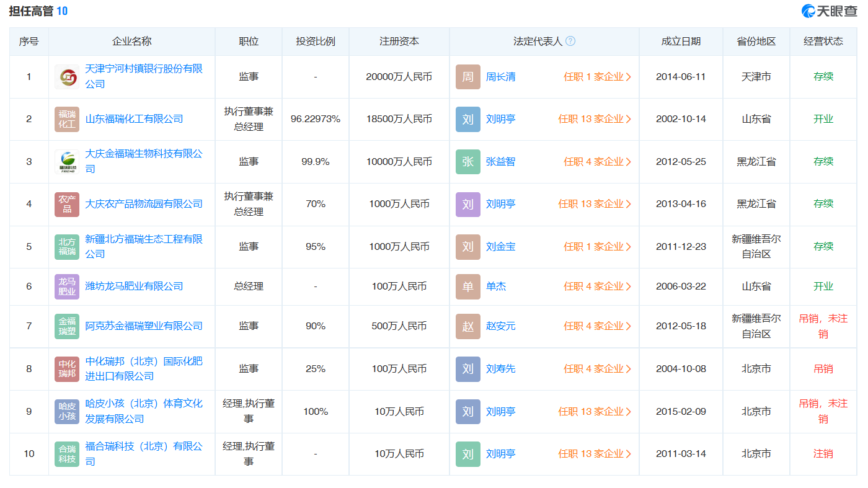Open legal representative 单杰 profile link
Image resolution: width=868 pixels, height=488 pixels.
495,286
